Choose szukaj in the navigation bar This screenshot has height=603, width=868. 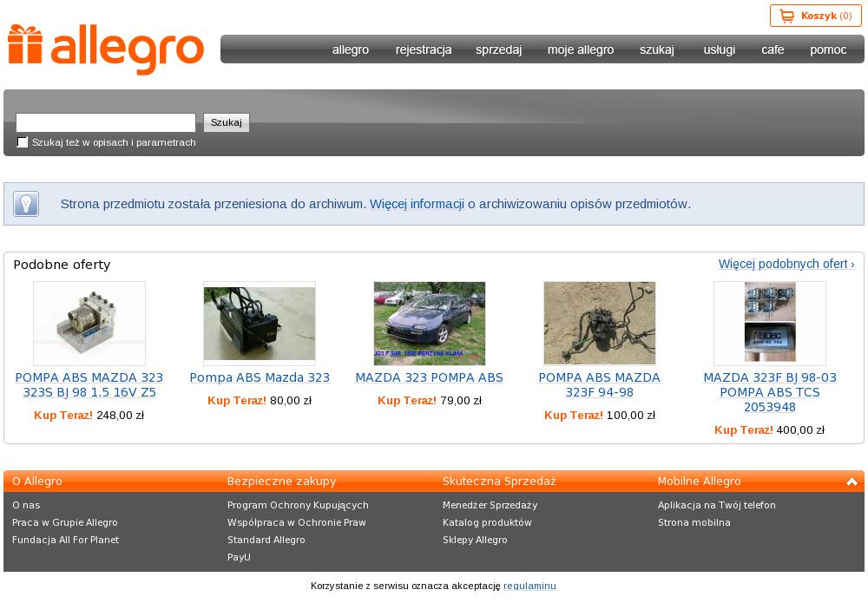click(657, 49)
